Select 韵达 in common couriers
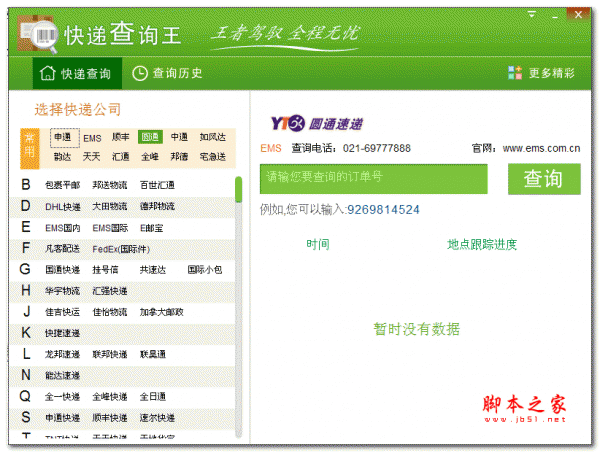The image size is (600, 453). click(62, 156)
